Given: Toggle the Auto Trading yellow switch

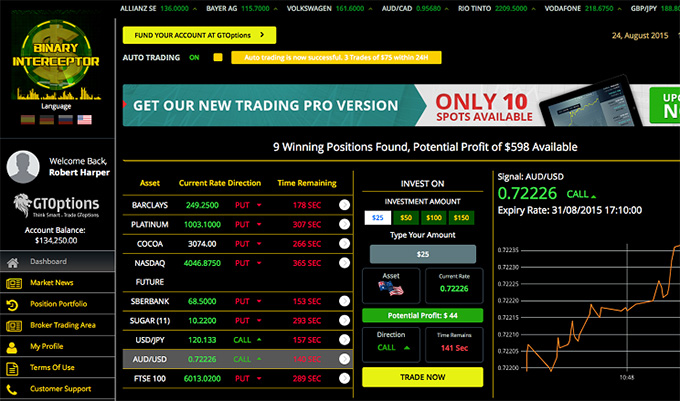Looking at the screenshot, I should point(218,57).
